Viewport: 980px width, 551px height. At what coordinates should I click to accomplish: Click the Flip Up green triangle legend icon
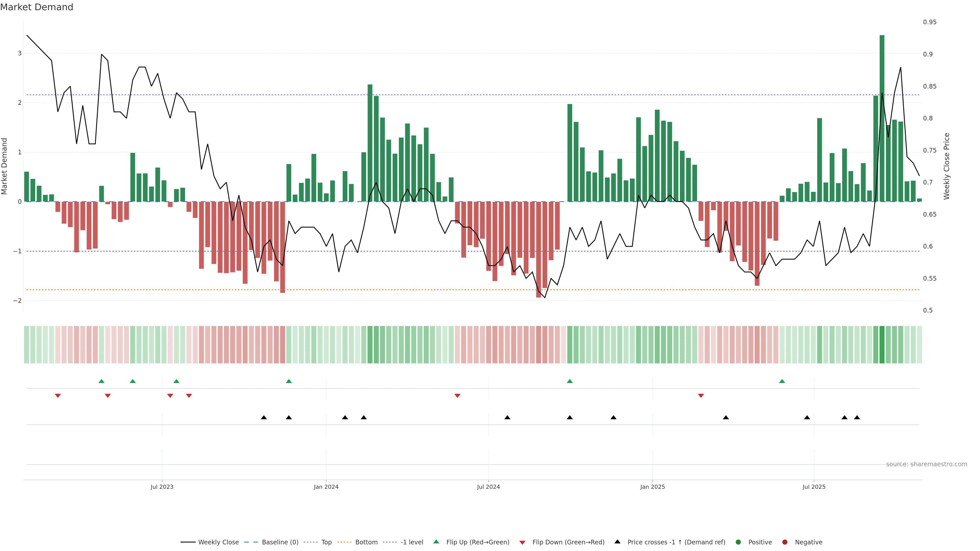coord(436,542)
